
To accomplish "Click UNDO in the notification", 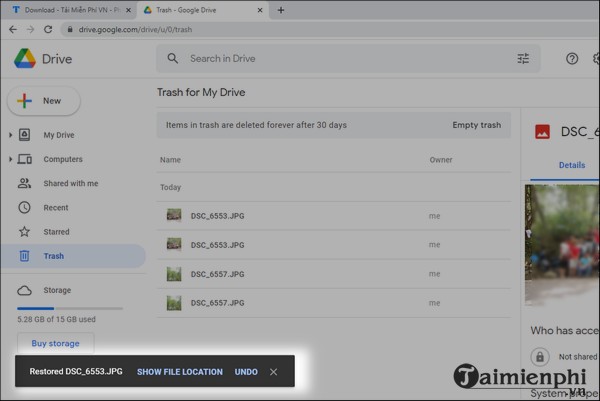I will [246, 372].
